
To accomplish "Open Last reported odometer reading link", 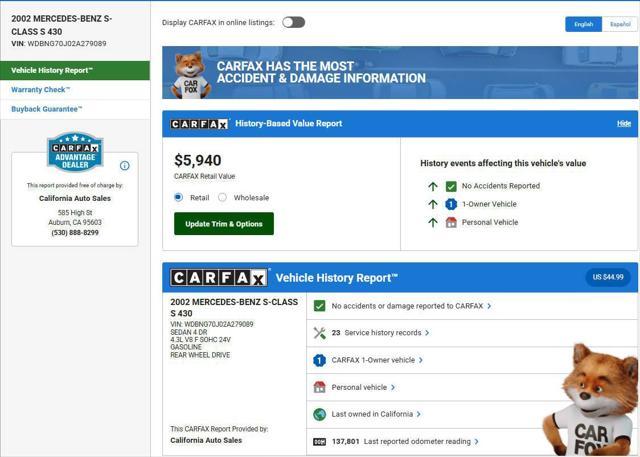I will tap(401, 441).
